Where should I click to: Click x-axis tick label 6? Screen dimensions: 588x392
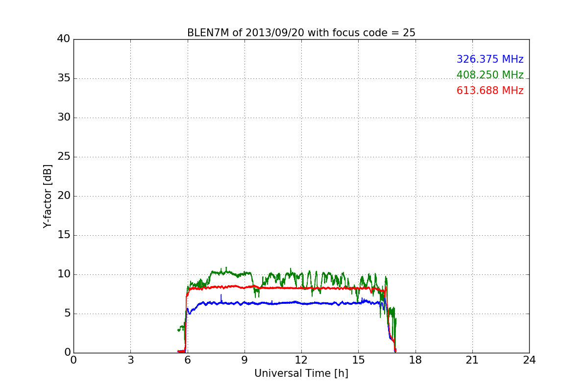click(187, 360)
